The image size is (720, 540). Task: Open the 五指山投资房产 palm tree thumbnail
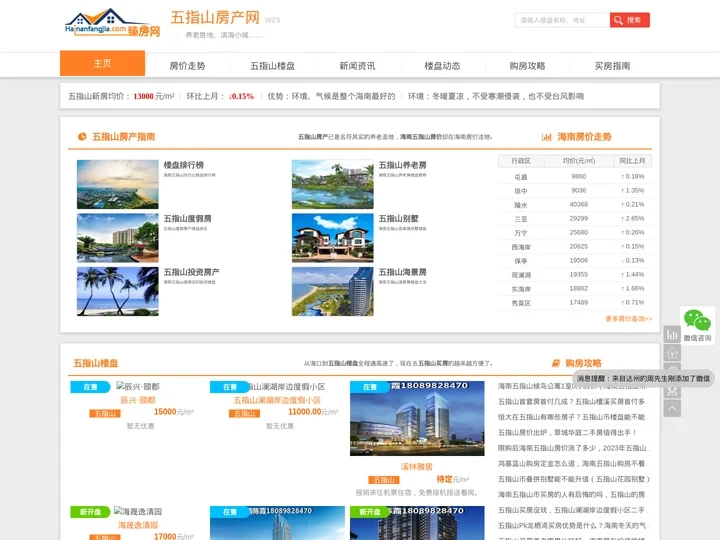[118, 292]
